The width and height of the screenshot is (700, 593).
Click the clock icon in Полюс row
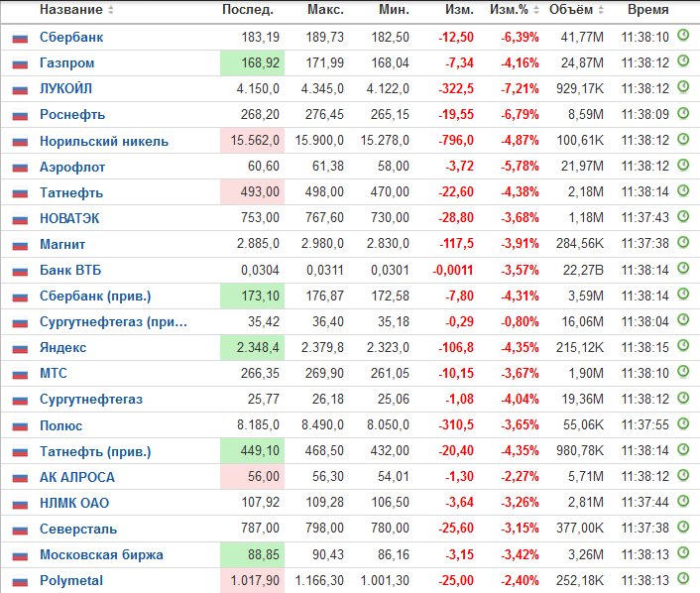pyautogui.click(x=683, y=422)
